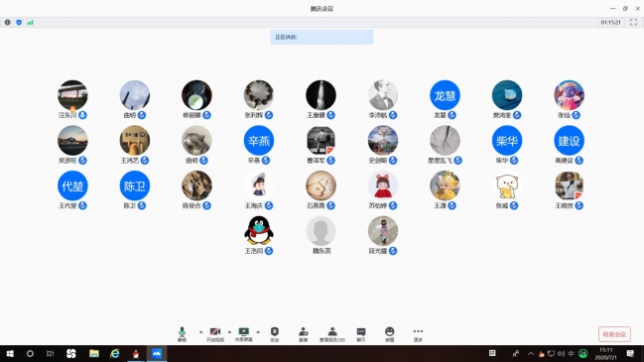
Task: Click the red End Meeting button
Action: point(614,334)
